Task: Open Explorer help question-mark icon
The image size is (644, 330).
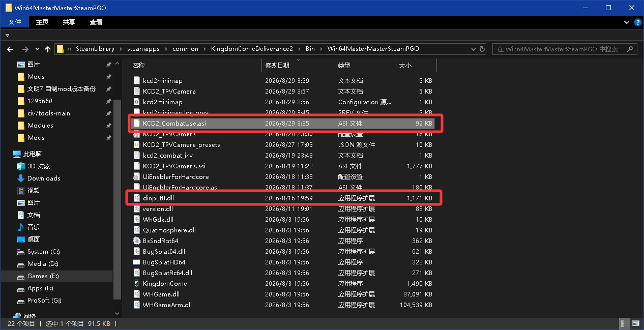Action: (638, 22)
